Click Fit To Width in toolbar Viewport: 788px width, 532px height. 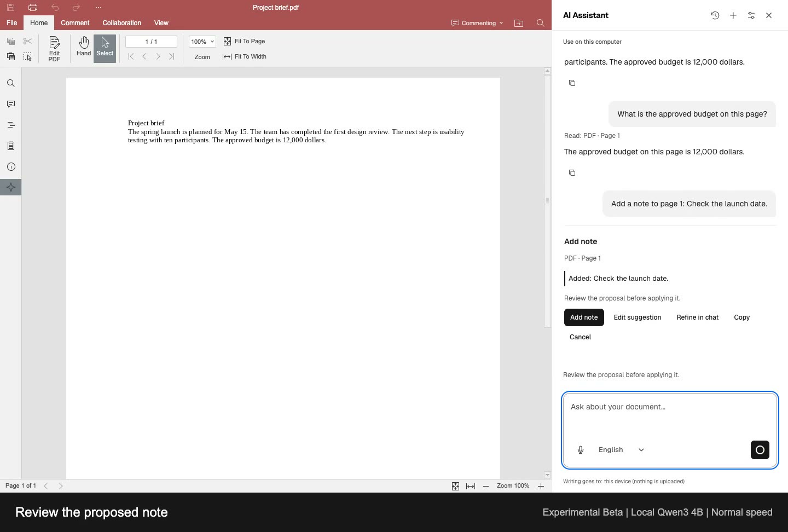245,56
